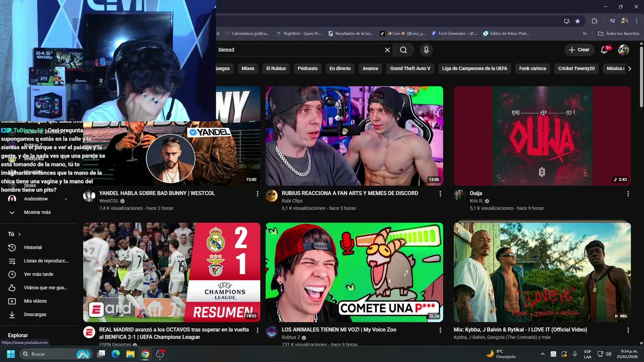Open Videos que me gustan in sidebar
The width and height of the screenshot is (644, 362).
38,288
